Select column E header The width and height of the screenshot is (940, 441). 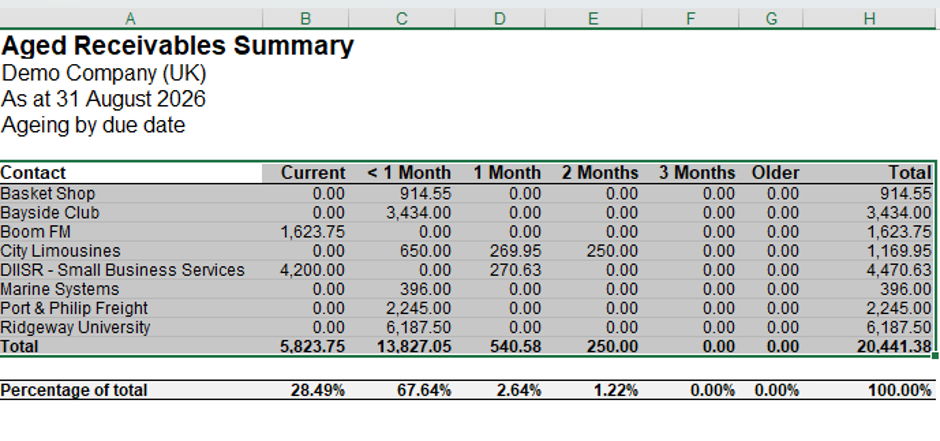coord(593,19)
